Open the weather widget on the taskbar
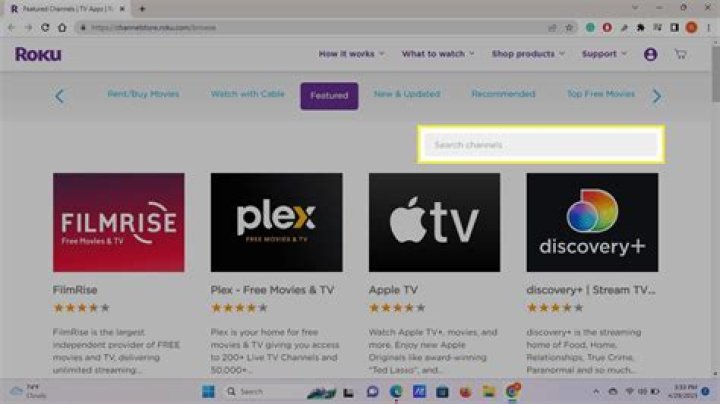Screen dimensions: 720x404 click(x=28, y=391)
